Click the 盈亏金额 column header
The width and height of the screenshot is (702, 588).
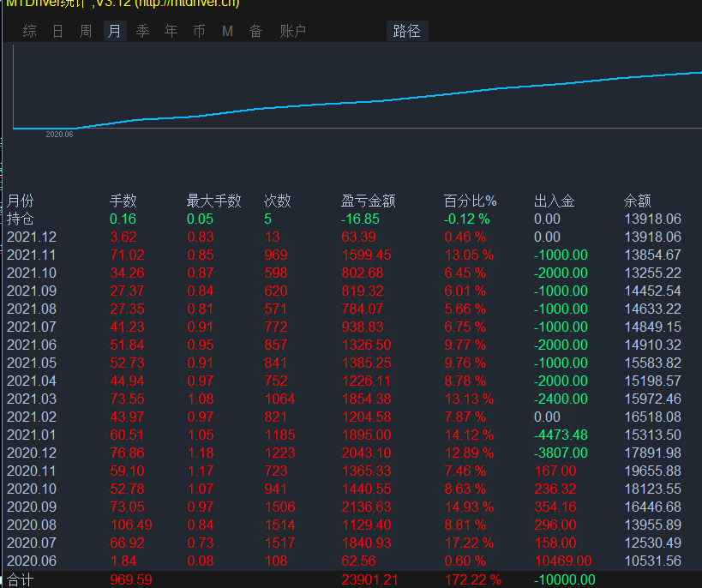point(368,201)
